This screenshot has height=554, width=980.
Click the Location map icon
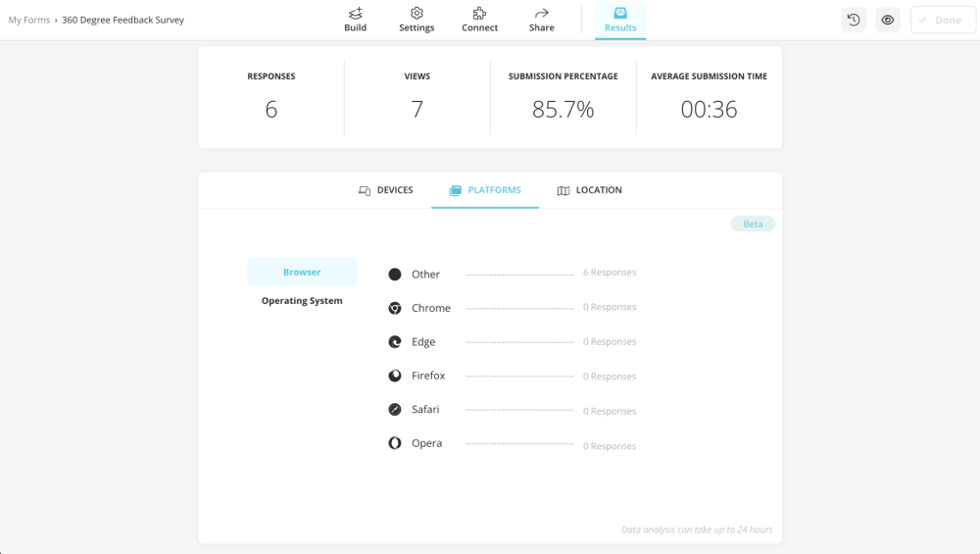pos(563,190)
